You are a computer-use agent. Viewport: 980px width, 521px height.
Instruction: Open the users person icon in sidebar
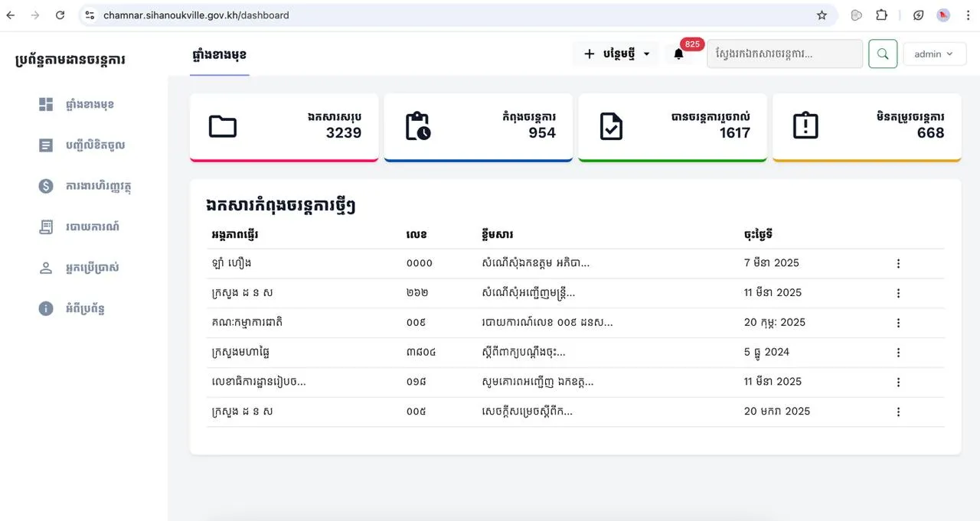click(46, 268)
